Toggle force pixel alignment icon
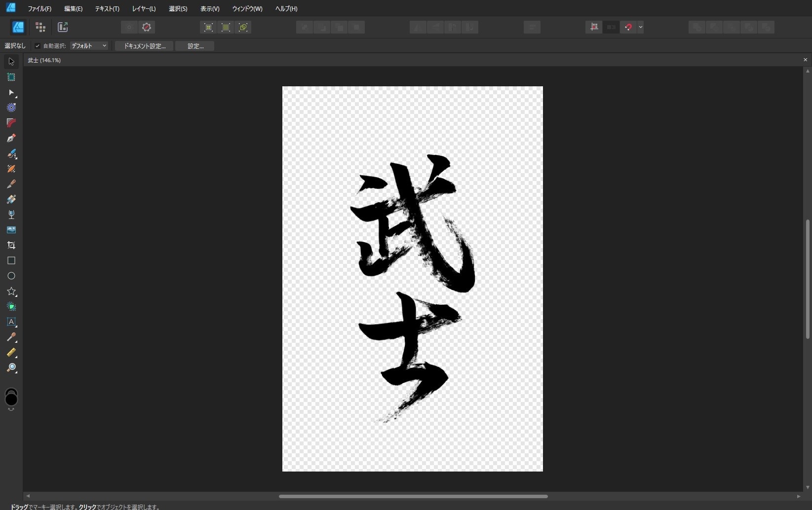The width and height of the screenshot is (812, 510). click(594, 27)
